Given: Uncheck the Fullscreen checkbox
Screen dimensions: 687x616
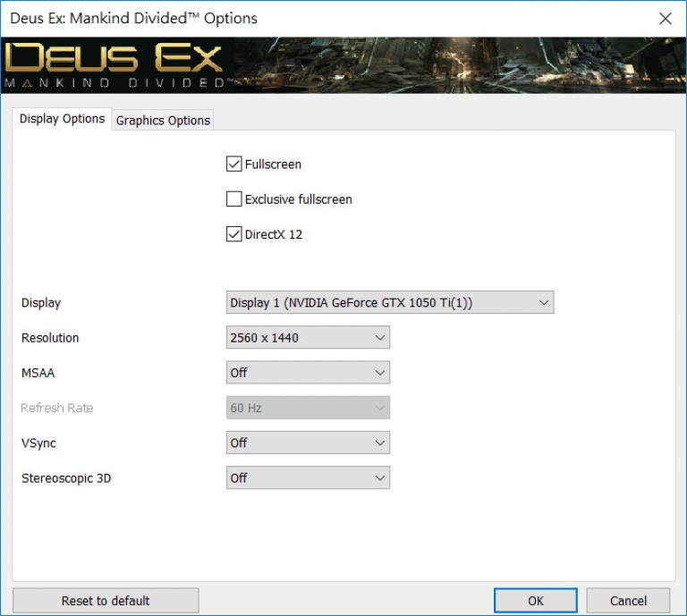Looking at the screenshot, I should coord(234,165).
